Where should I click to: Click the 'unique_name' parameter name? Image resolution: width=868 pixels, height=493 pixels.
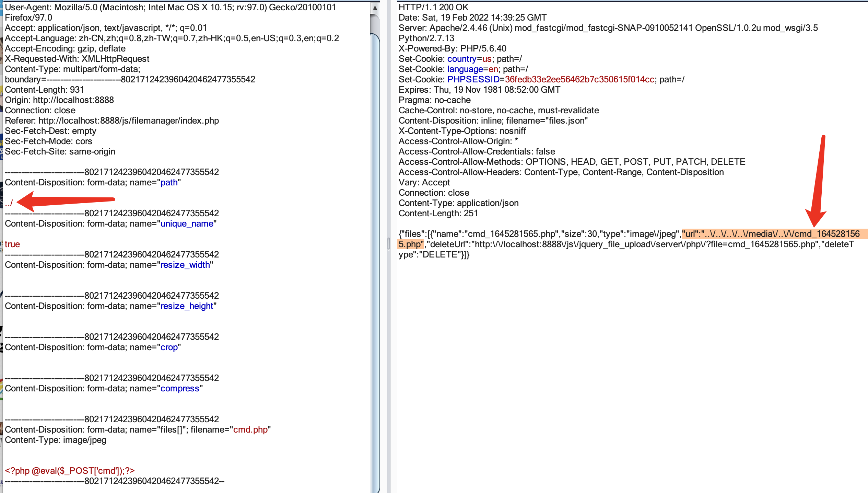pos(187,223)
